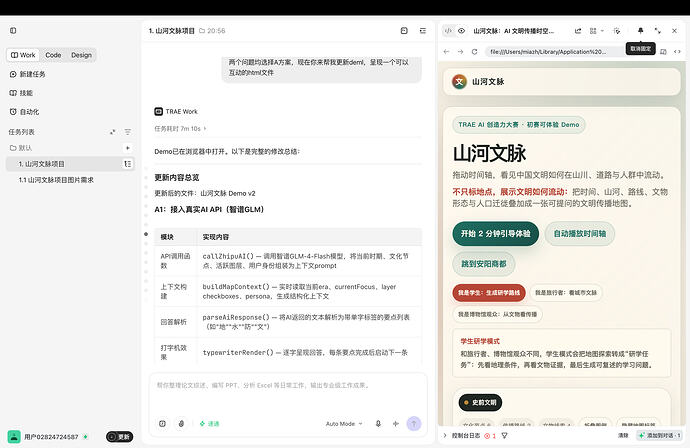Screen dimensions: 690x448
Task: Switch to the Code tab
Action: (x=53, y=55)
